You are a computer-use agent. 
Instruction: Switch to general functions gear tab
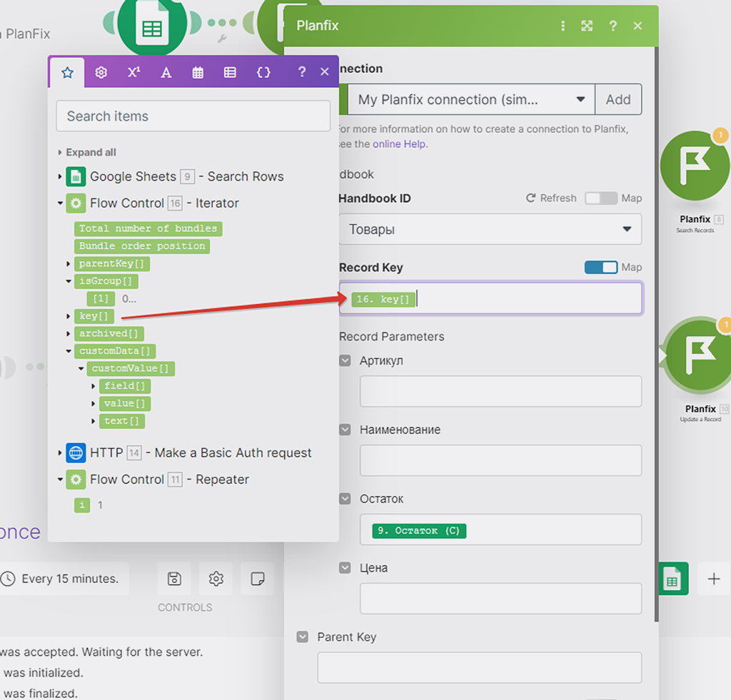pos(101,72)
